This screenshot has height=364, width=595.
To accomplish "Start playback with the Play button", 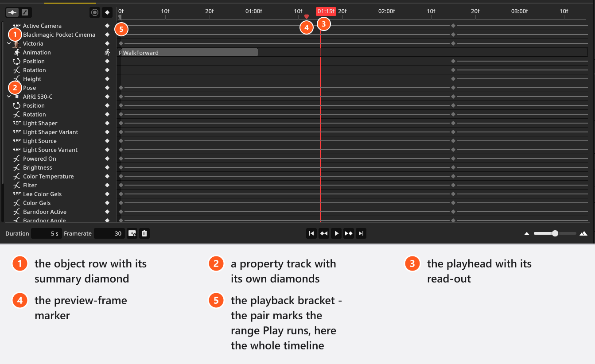I will (x=336, y=233).
